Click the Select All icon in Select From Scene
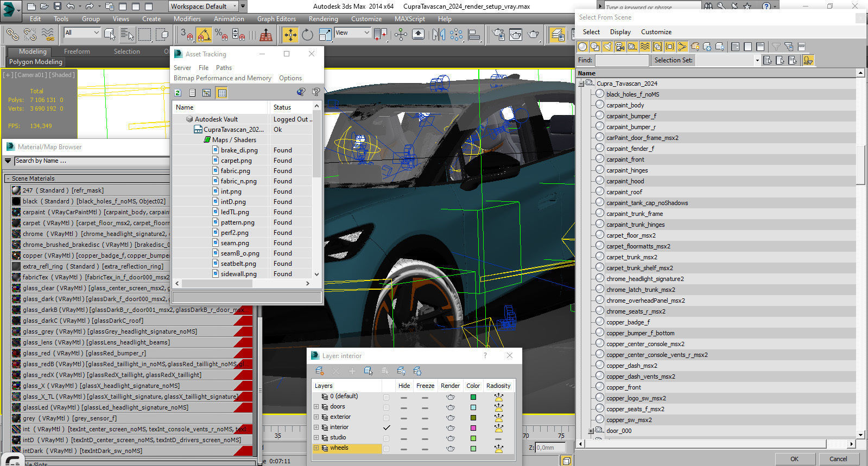This screenshot has width=868, height=466. (x=768, y=60)
